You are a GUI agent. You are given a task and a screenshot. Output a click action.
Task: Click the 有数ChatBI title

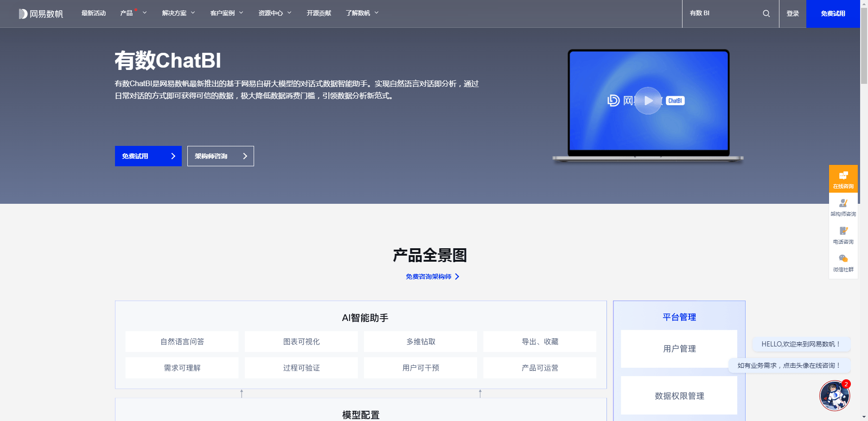[168, 61]
